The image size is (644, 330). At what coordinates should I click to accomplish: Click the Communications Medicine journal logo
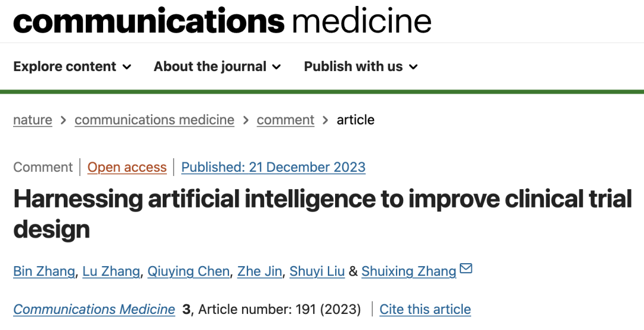222,20
